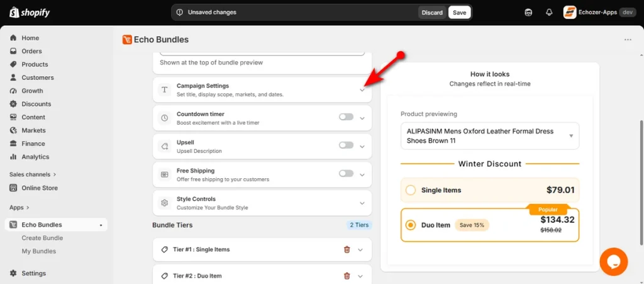Click the Home icon in sidebar

click(x=14, y=38)
